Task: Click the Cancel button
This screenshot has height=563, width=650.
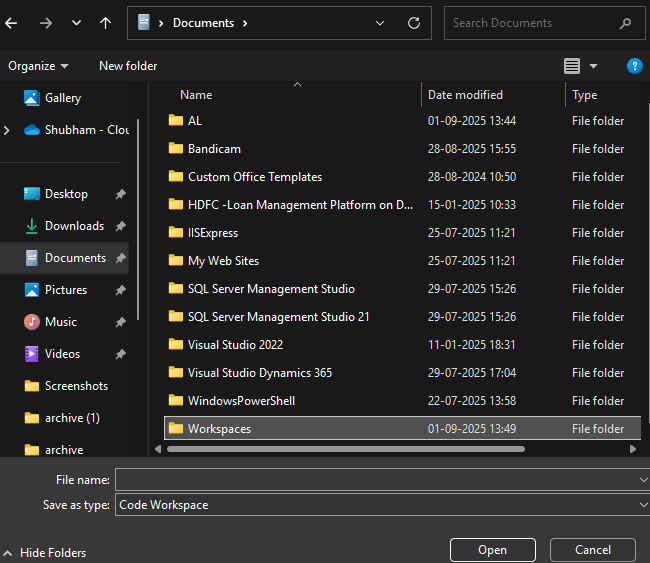Action: coord(593,550)
